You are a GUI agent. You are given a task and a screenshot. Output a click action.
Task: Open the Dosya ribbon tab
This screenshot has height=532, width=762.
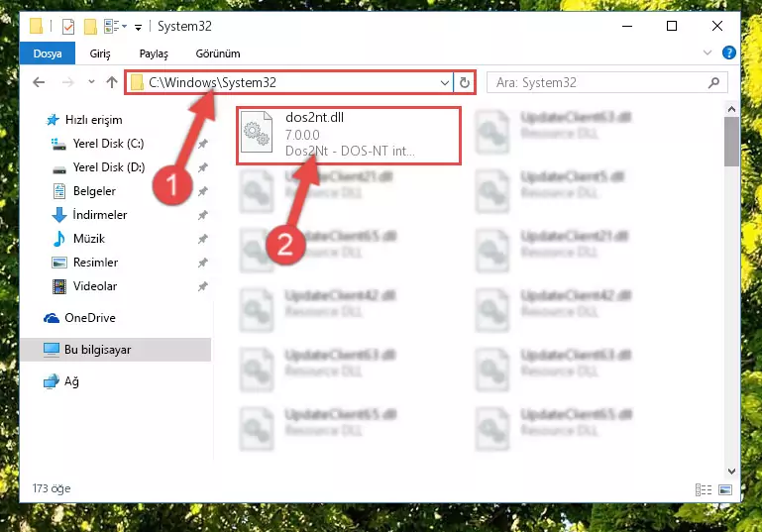click(48, 53)
